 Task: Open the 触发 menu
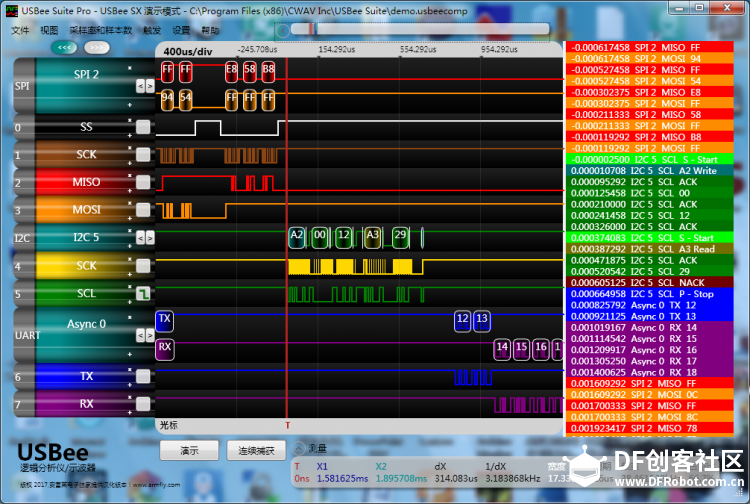click(152, 31)
